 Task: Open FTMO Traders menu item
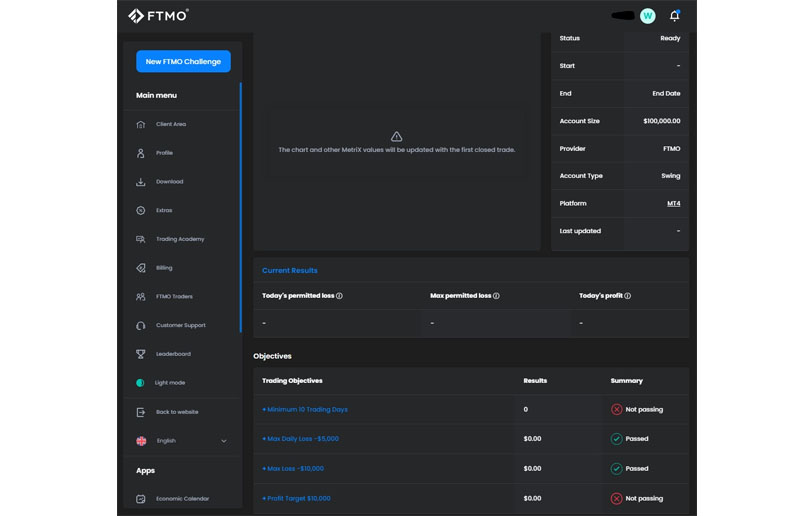tap(174, 296)
